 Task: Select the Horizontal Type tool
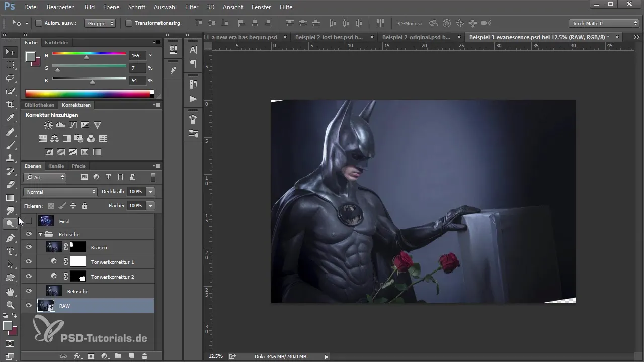tap(10, 251)
